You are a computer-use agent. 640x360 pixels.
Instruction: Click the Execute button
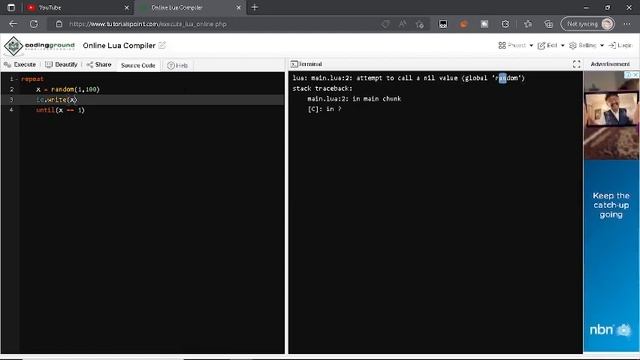[20, 64]
